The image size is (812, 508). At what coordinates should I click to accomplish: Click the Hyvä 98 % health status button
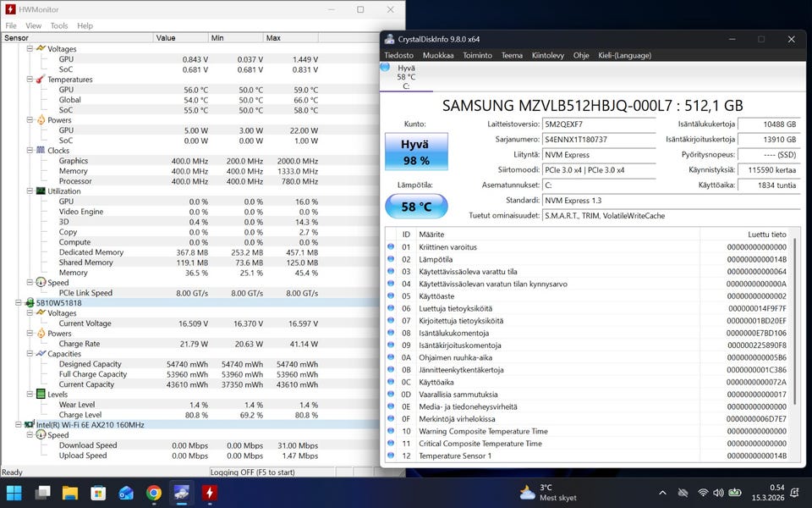pos(416,152)
